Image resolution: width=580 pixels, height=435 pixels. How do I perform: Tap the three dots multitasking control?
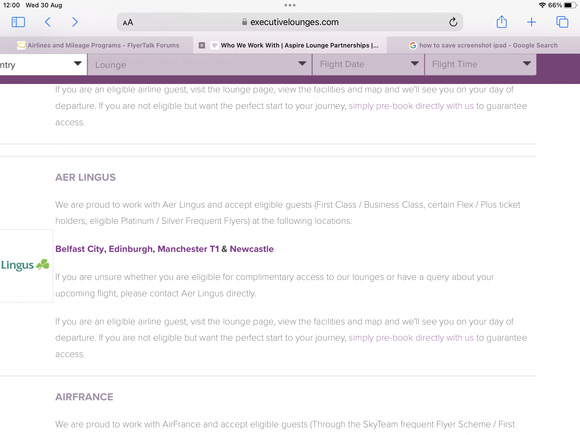[x=290, y=5]
